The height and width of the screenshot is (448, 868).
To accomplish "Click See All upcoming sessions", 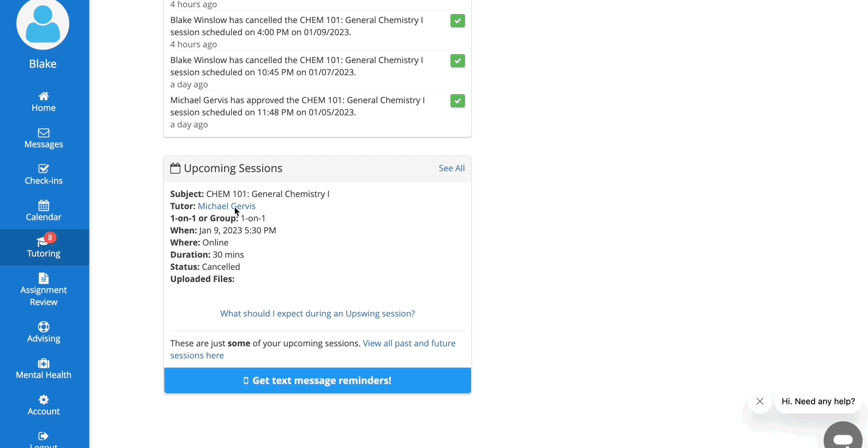I will 452,168.
